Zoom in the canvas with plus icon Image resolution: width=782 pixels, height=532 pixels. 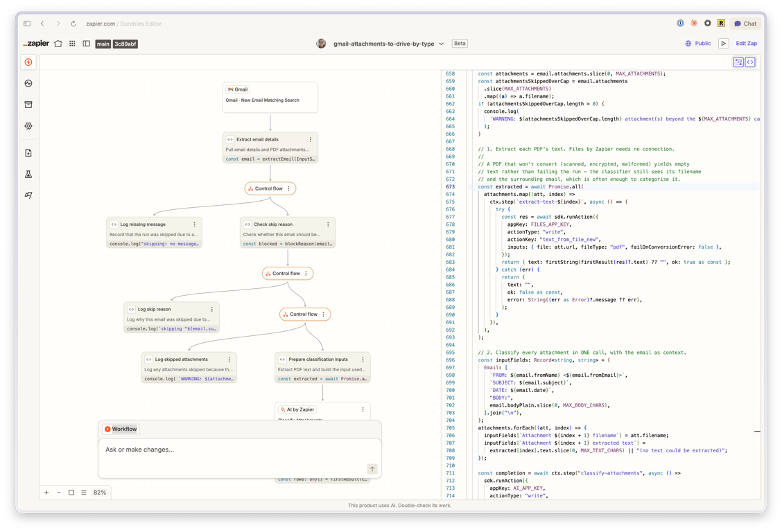pos(46,492)
